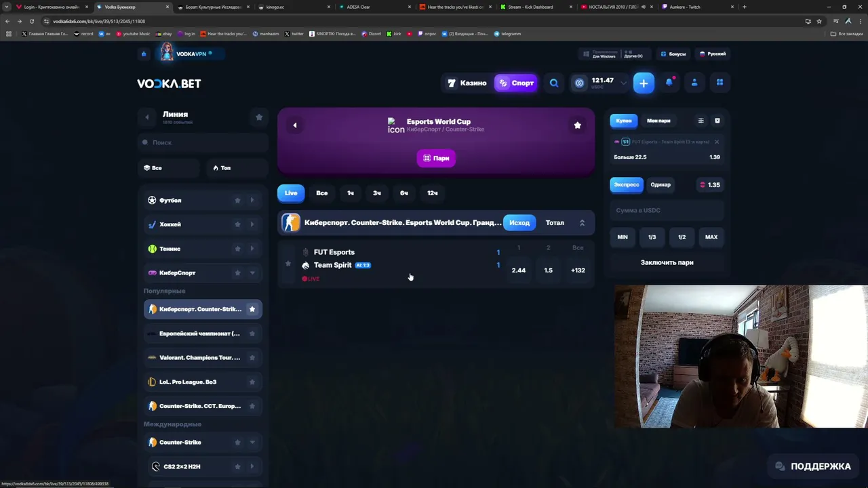Switch to the Мои пари tab
The height and width of the screenshot is (488, 868).
[658, 121]
